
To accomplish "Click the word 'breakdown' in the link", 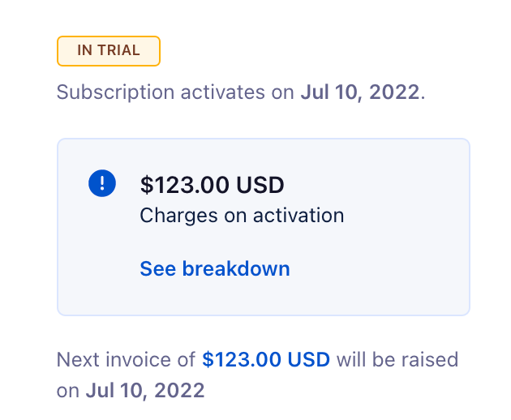I will tap(236, 269).
